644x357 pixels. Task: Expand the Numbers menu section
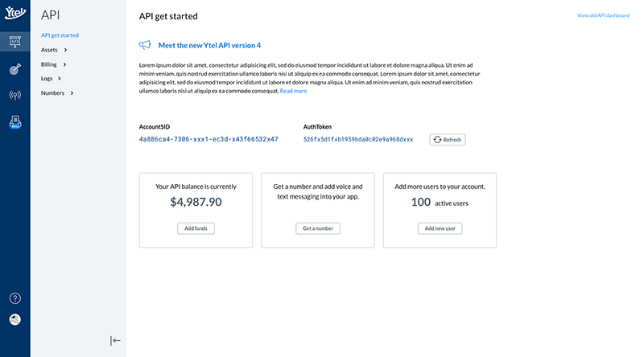(57, 93)
